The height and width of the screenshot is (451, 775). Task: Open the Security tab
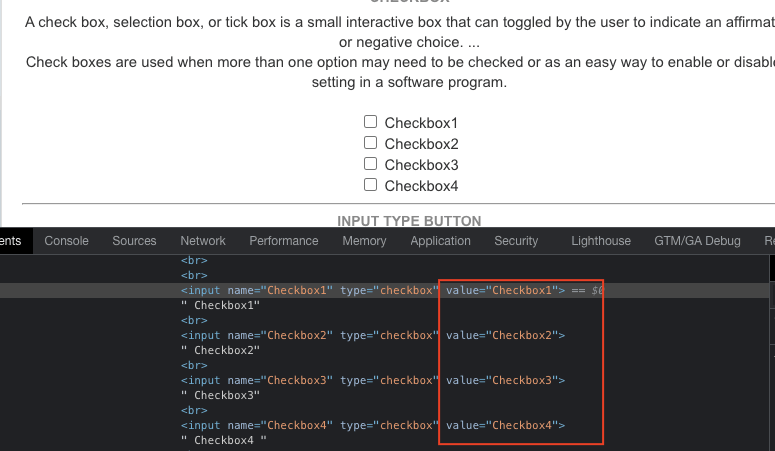(x=516, y=241)
